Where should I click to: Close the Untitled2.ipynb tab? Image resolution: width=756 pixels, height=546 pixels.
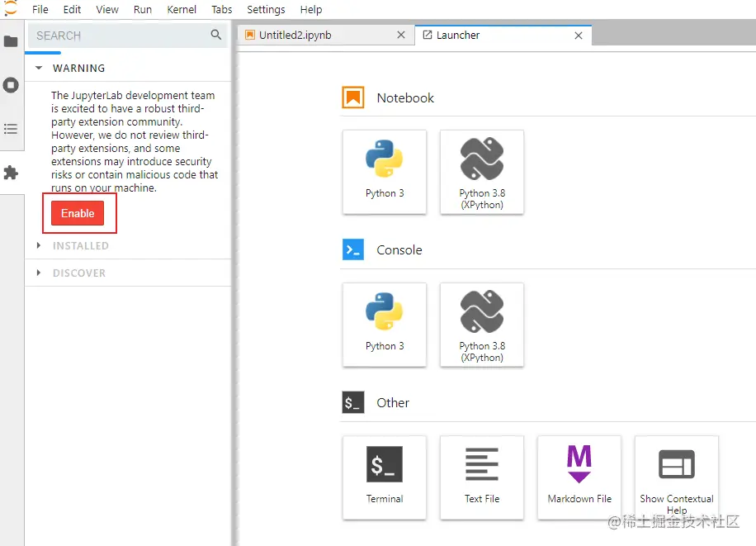click(x=400, y=36)
